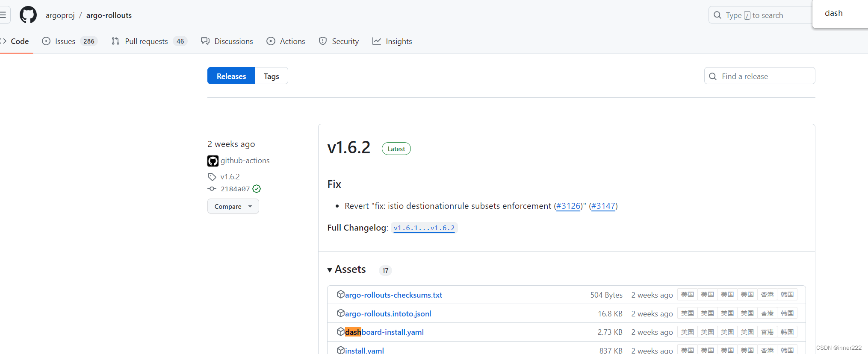Click the Actions play icon
Image resolution: width=868 pixels, height=354 pixels.
pos(271,41)
